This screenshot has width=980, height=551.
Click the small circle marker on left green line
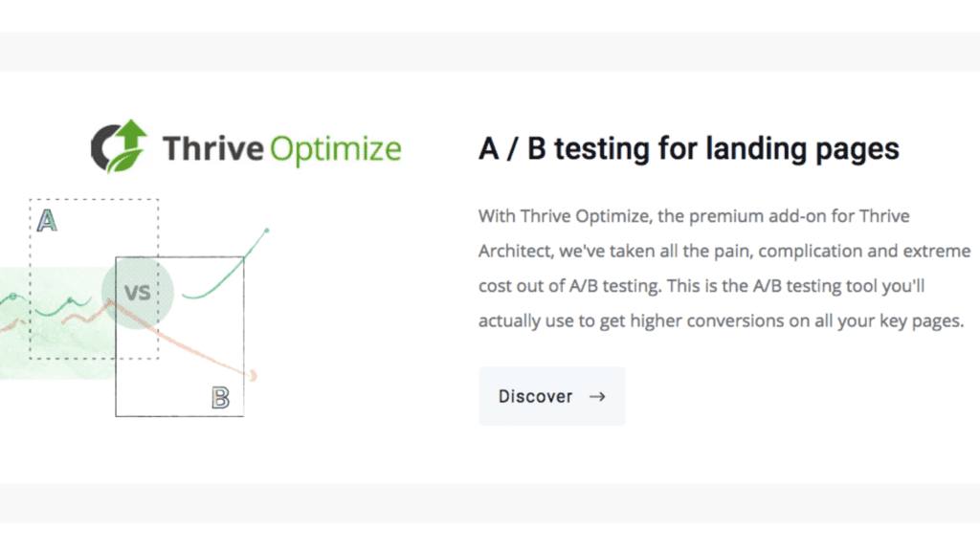[12, 297]
